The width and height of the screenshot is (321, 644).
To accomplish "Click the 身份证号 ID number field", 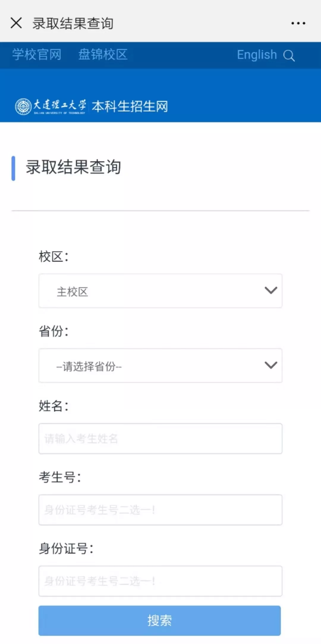I will click(x=160, y=581).
